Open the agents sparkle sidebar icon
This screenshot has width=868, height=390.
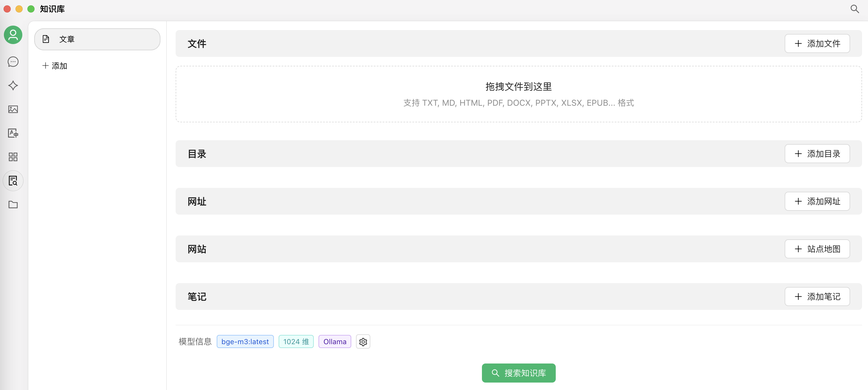tap(13, 86)
